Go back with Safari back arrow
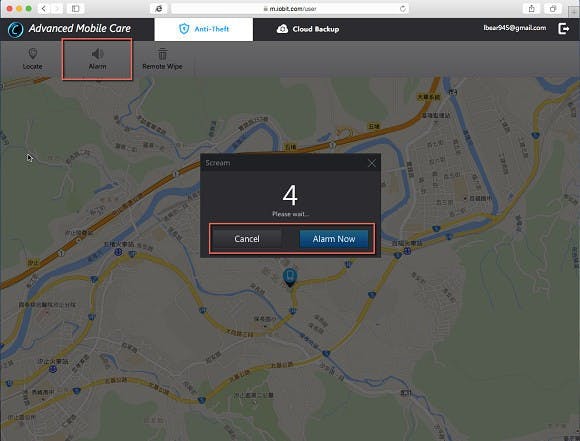Screen dimensions: 580x441 tap(44, 9)
